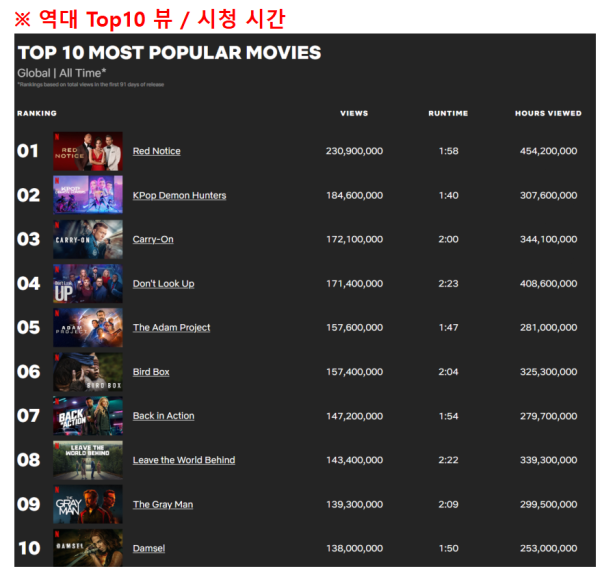Click the Back in Action poster thumbnail

click(x=88, y=416)
